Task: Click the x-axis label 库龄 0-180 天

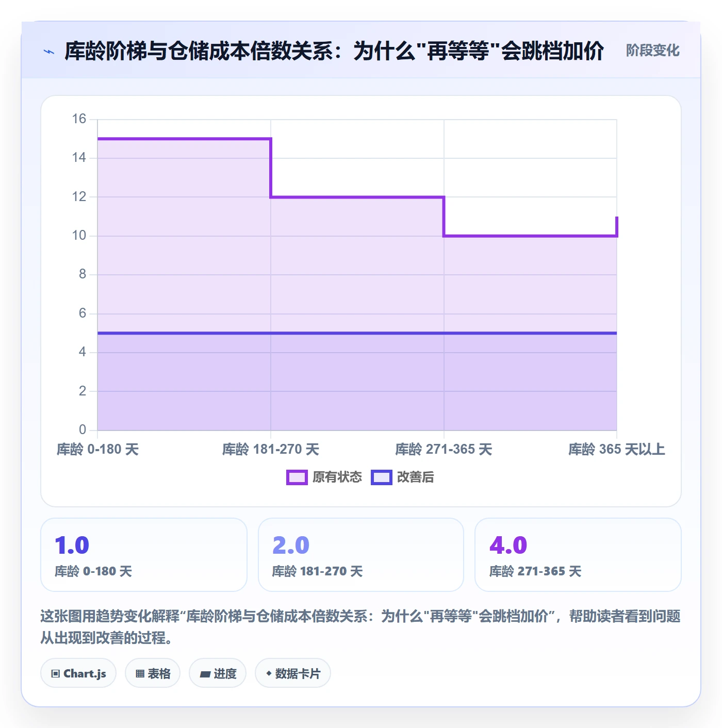Action: tap(97, 449)
